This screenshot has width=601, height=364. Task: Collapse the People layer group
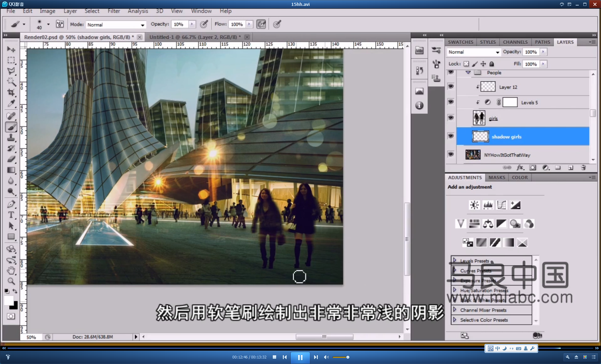pos(468,72)
